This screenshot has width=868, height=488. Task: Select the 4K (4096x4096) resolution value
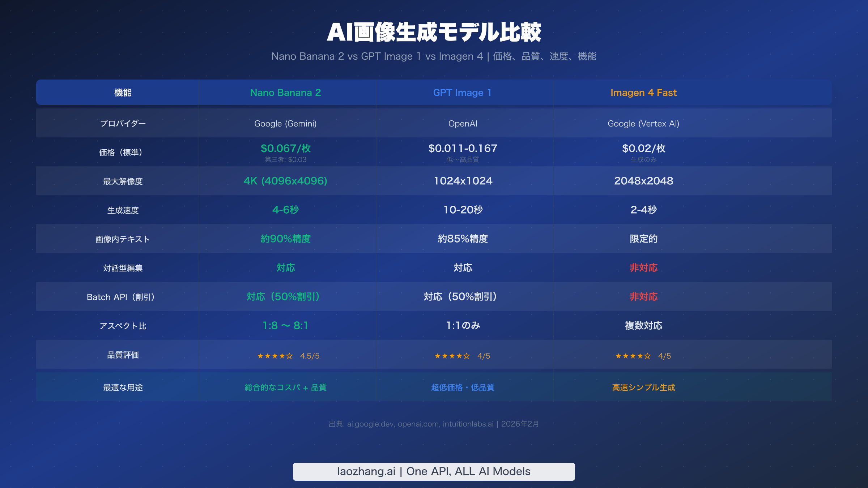286,181
